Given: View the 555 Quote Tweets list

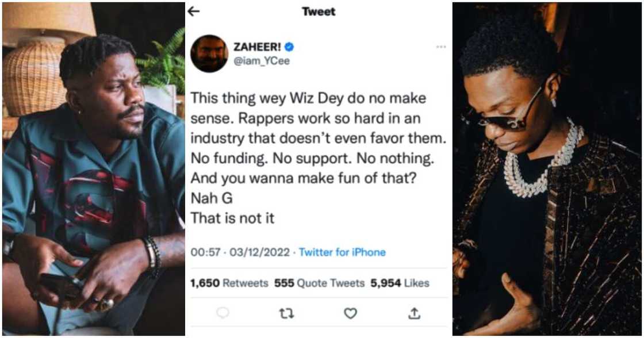Looking at the screenshot, I should coord(319,283).
